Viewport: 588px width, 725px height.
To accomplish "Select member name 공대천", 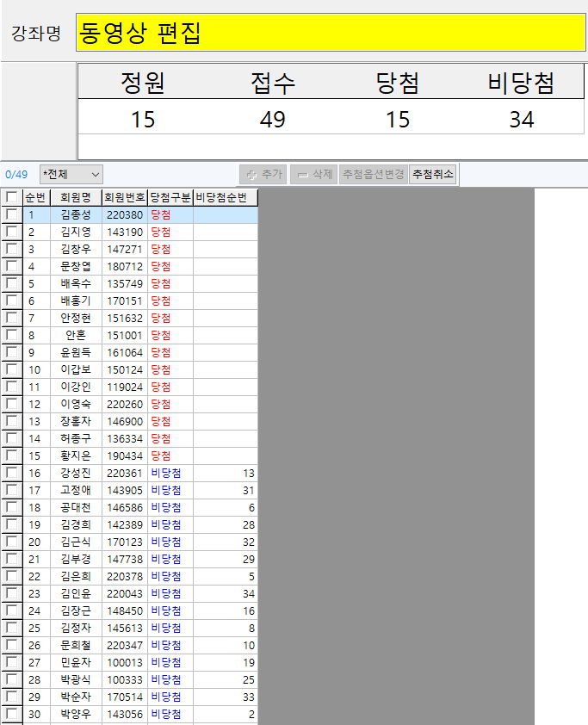I will point(76,508).
